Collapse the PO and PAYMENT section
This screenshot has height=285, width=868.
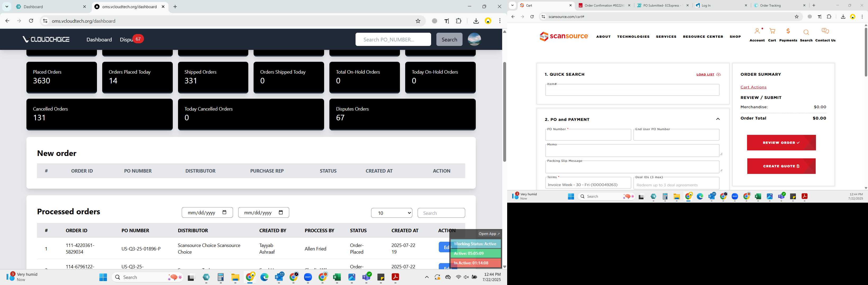coord(718,119)
